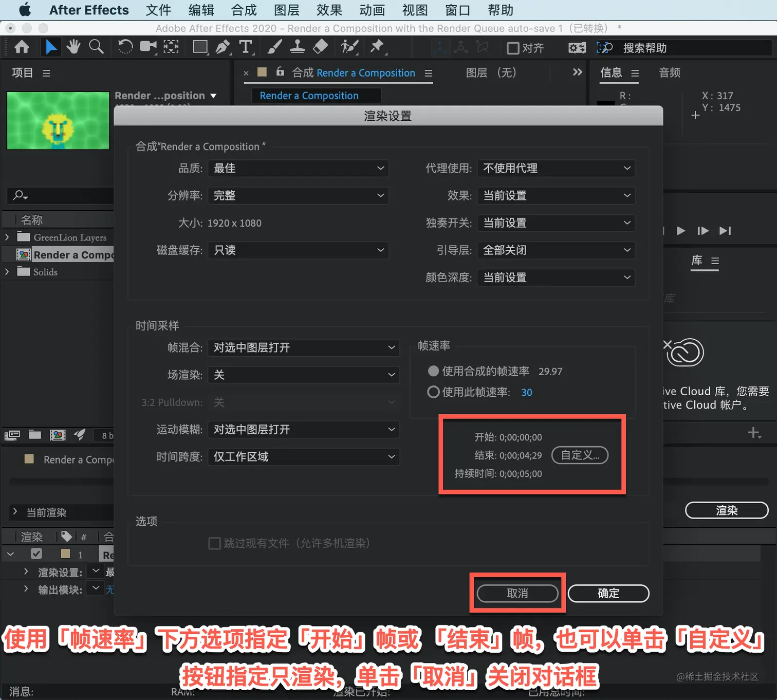The image size is (777, 700).
Task: Click the search help magnifier icon
Action: click(x=605, y=48)
